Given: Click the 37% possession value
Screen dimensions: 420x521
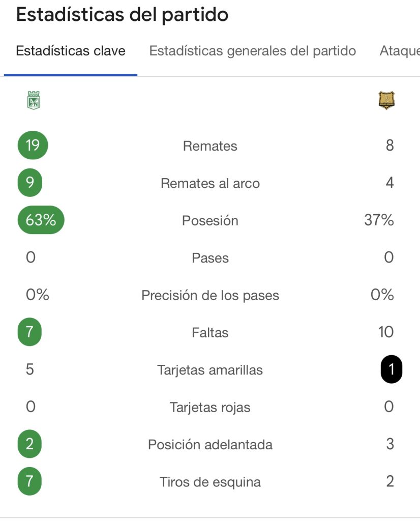Looking at the screenshot, I should pos(379,220).
